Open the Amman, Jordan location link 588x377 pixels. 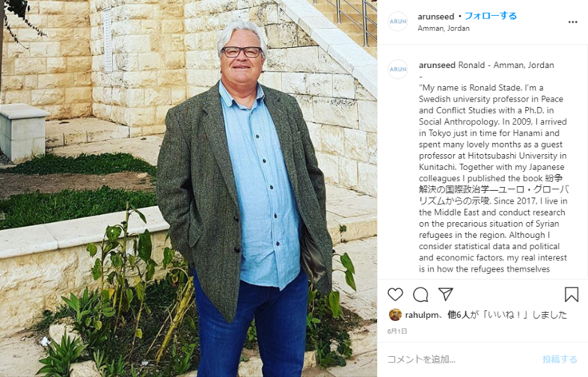pos(443,28)
